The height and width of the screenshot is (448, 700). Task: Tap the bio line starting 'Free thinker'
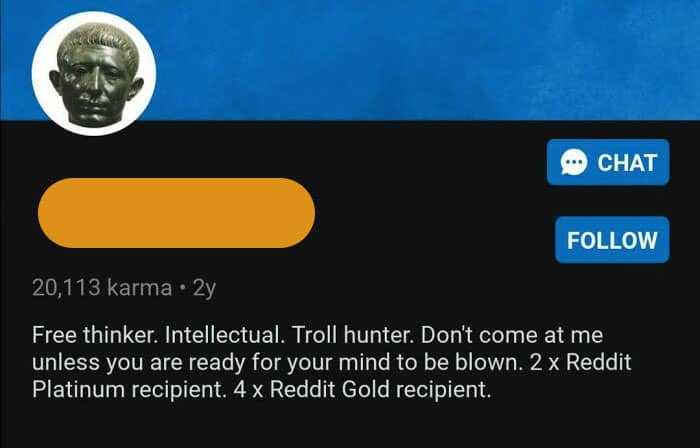317,335
